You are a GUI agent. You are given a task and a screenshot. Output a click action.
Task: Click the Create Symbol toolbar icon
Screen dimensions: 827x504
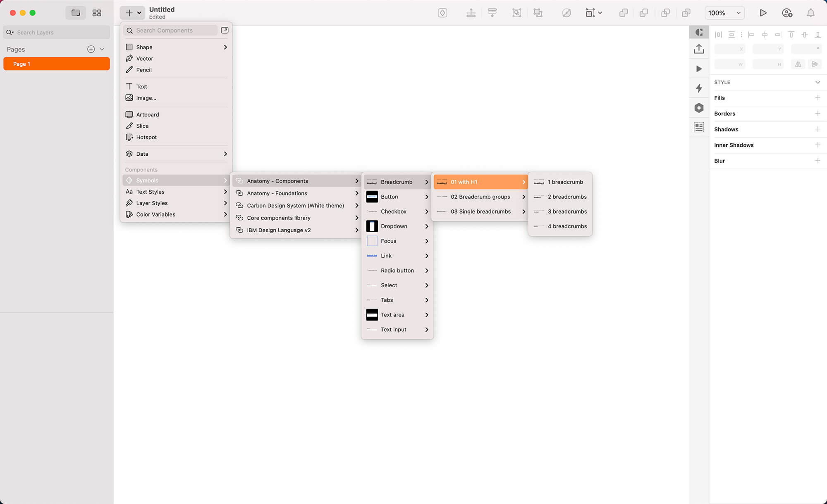[442, 13]
